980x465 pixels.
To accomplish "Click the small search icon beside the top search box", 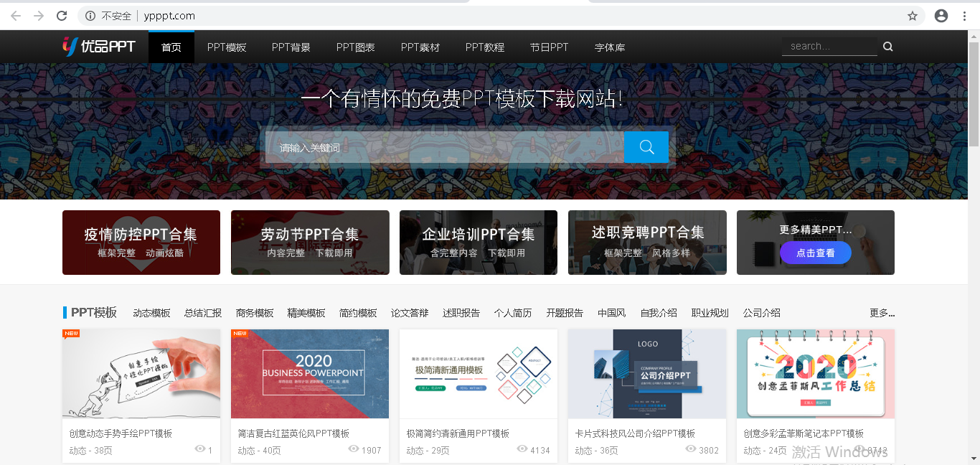I will (887, 45).
